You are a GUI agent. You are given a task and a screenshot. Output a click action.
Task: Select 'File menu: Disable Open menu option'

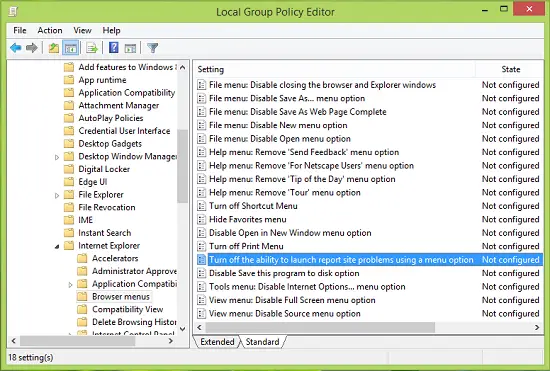pos(280,139)
